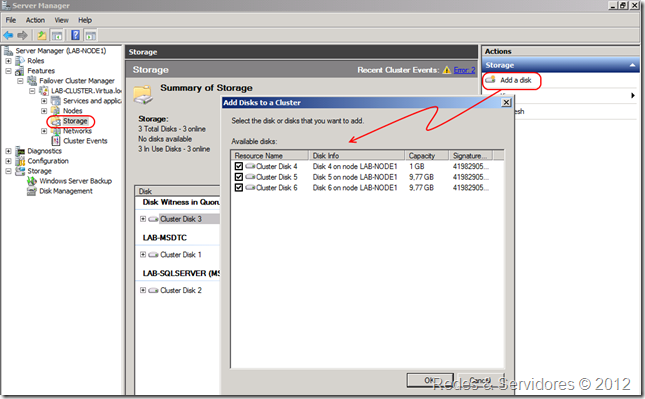Uncheck the Cluster Disk 4 checkbox
The height and width of the screenshot is (399, 645).
pyautogui.click(x=239, y=166)
